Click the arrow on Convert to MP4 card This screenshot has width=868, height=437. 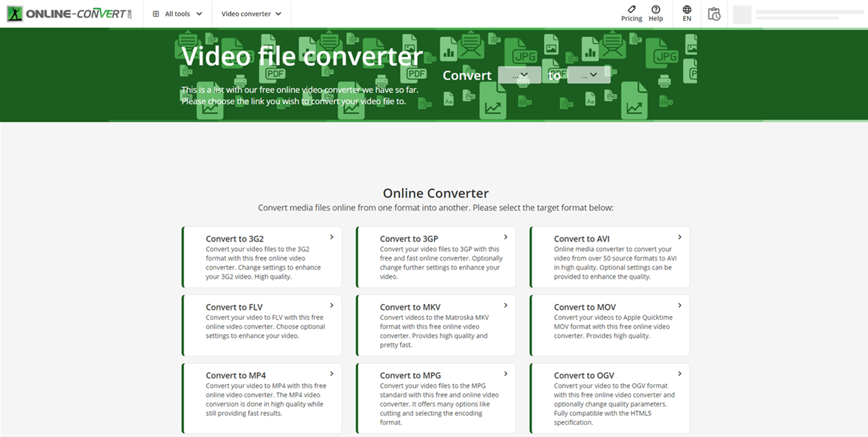(331, 373)
